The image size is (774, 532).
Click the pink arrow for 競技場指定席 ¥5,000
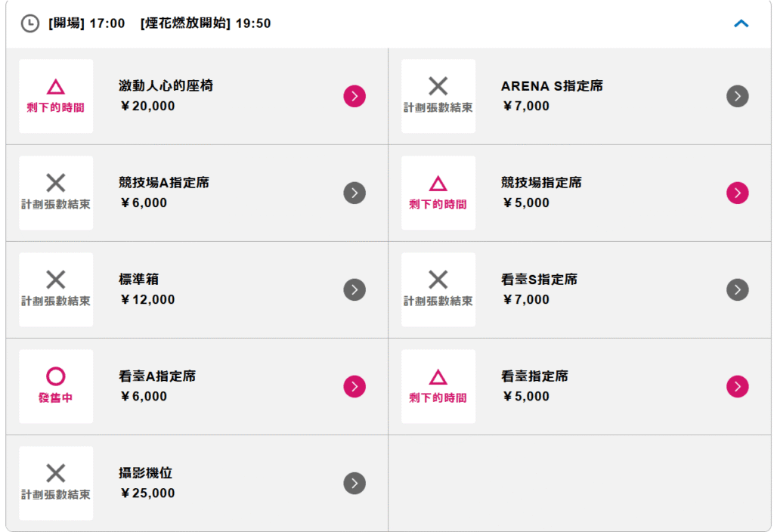point(737,193)
